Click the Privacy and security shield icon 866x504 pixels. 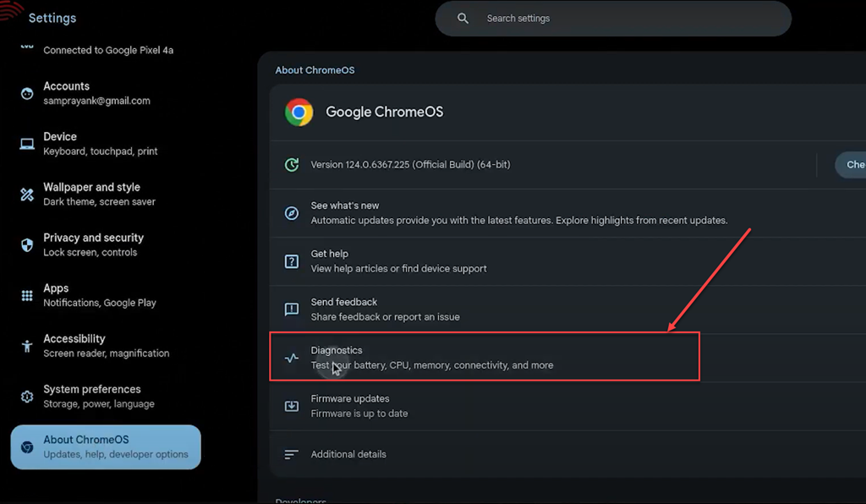(27, 245)
